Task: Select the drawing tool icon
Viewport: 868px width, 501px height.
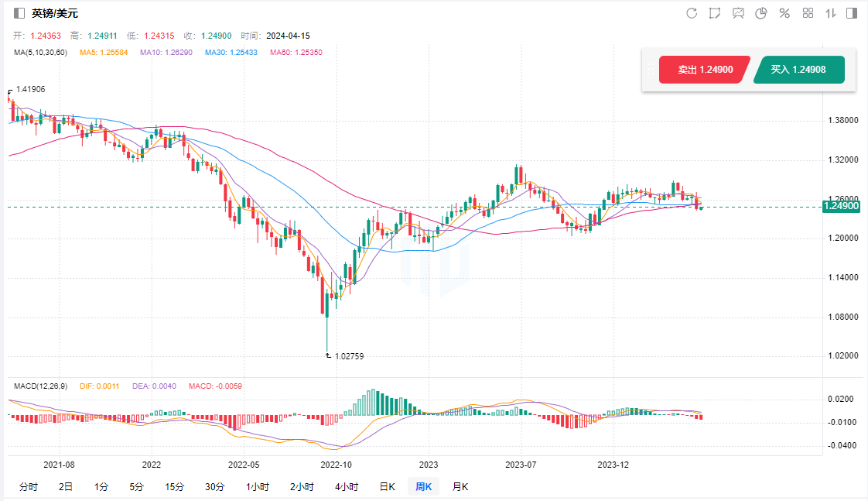Action: pyautogui.click(x=715, y=13)
